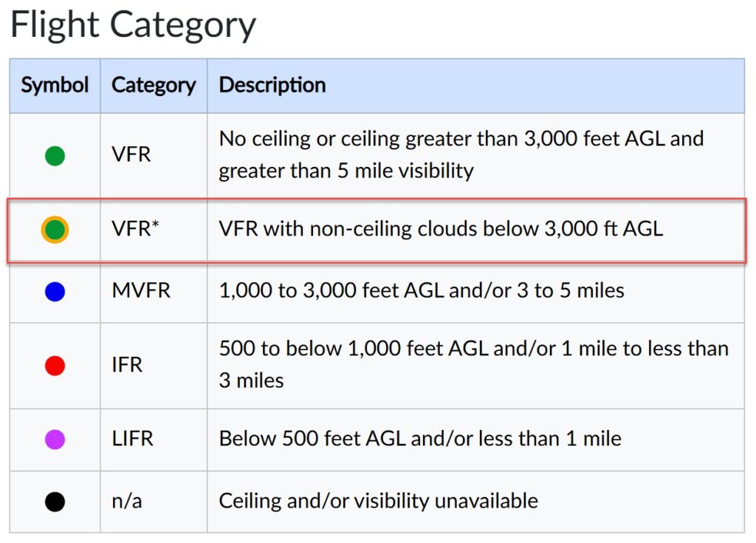Click the Flight Category heading
The height and width of the screenshot is (543, 756).
pos(133,25)
